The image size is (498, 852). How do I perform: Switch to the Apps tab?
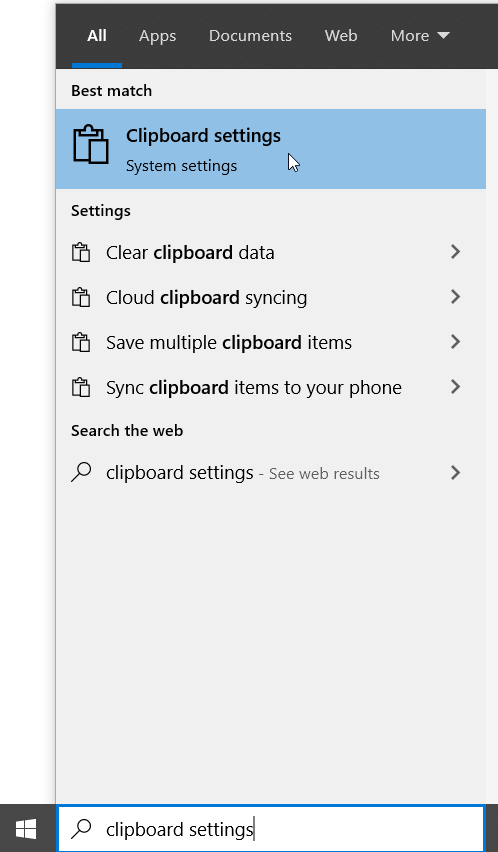coord(157,36)
